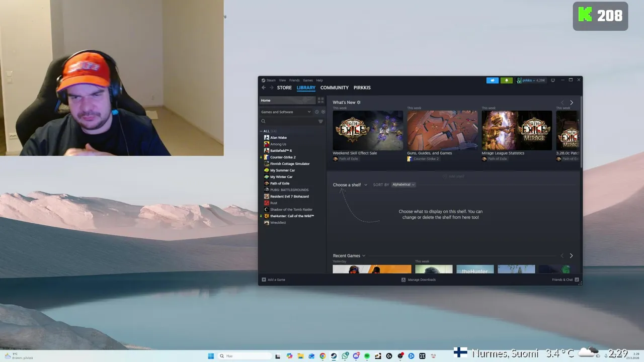Open the green notifications bell

(507, 80)
